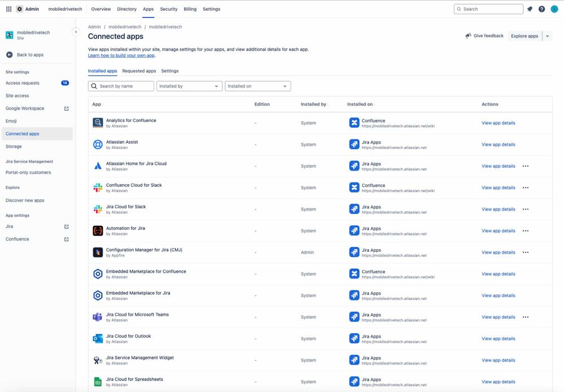Select Connected apps in the sidebar
The image size is (564, 392).
click(37, 133)
